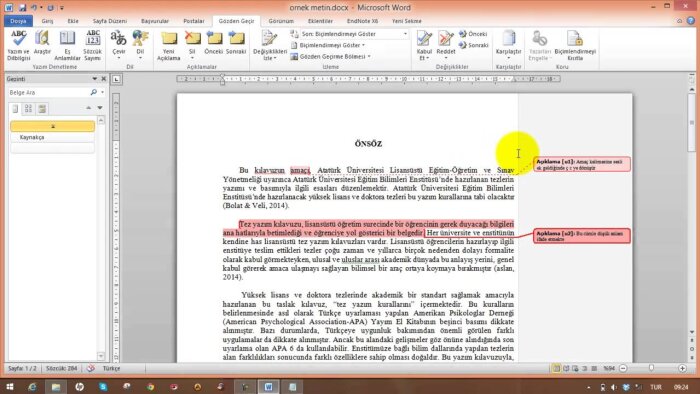Click the Sayfa: 1 / 2 status indicator
700x394 pixels.
pyautogui.click(x=22, y=369)
